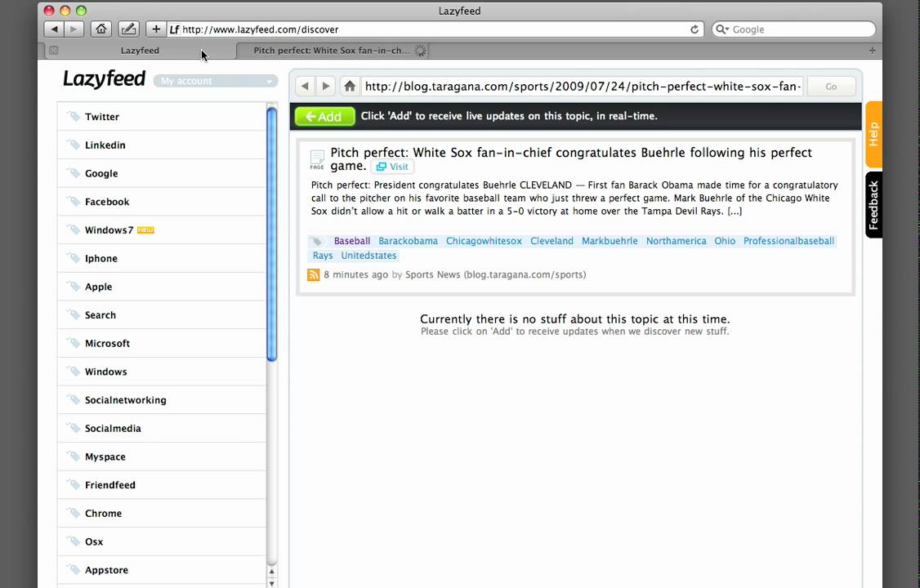Click the tag icon next to Facebook
The width and height of the screenshot is (920, 588).
pos(74,201)
